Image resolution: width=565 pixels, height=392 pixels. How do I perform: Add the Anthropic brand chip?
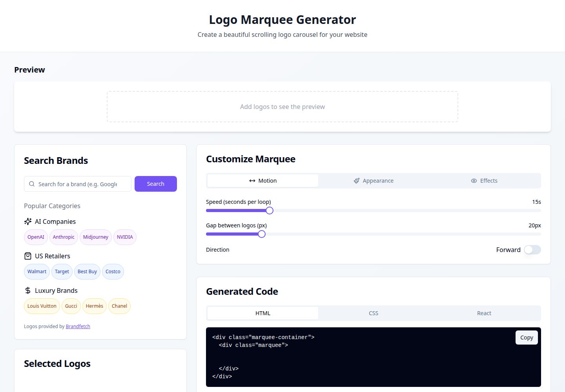(64, 237)
